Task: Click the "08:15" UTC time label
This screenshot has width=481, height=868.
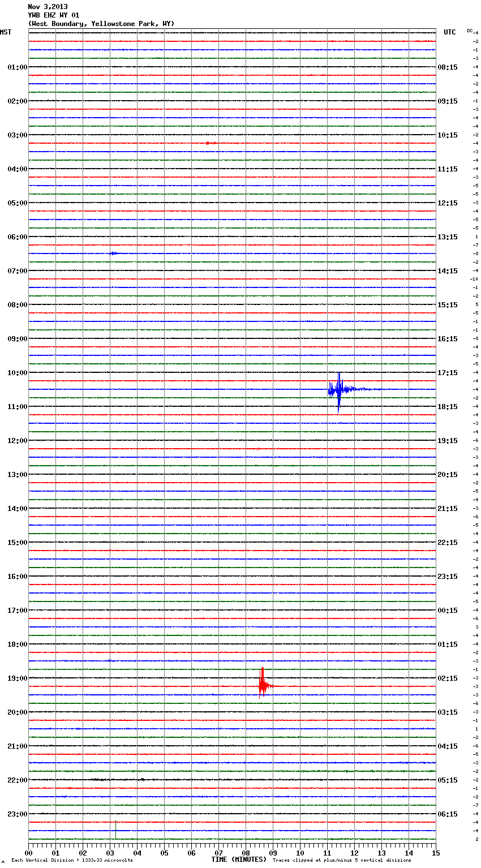Action: (448, 67)
